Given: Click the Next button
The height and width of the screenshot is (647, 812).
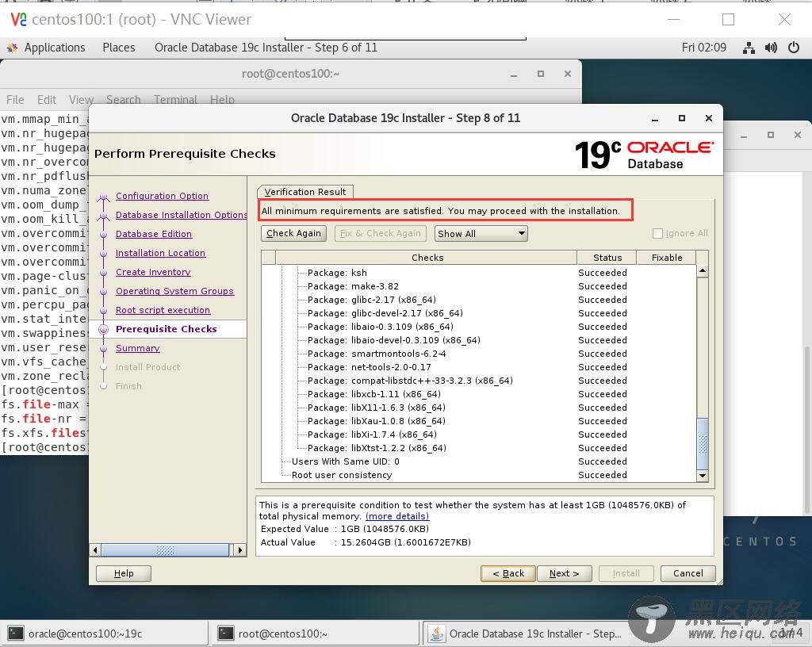Looking at the screenshot, I should tap(564, 573).
